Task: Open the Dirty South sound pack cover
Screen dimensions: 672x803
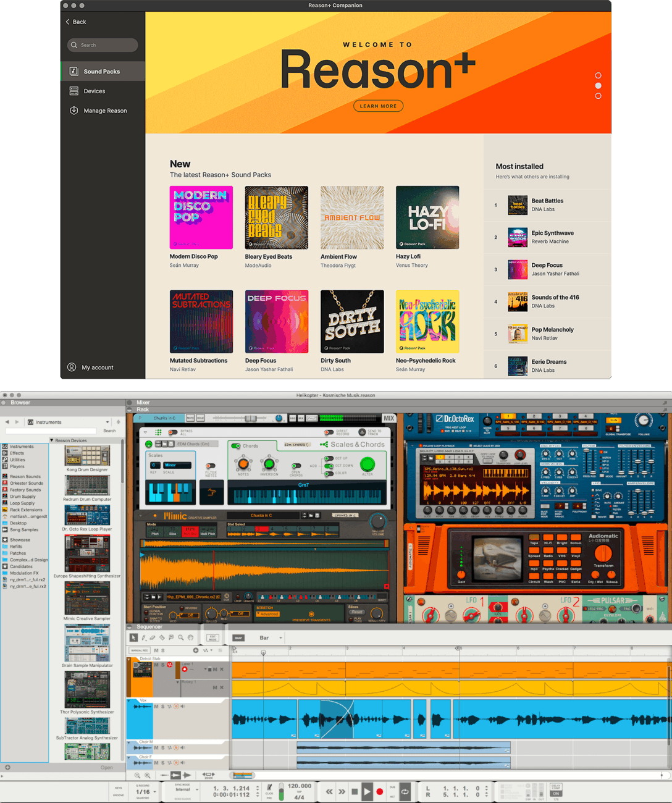Action: click(x=352, y=321)
